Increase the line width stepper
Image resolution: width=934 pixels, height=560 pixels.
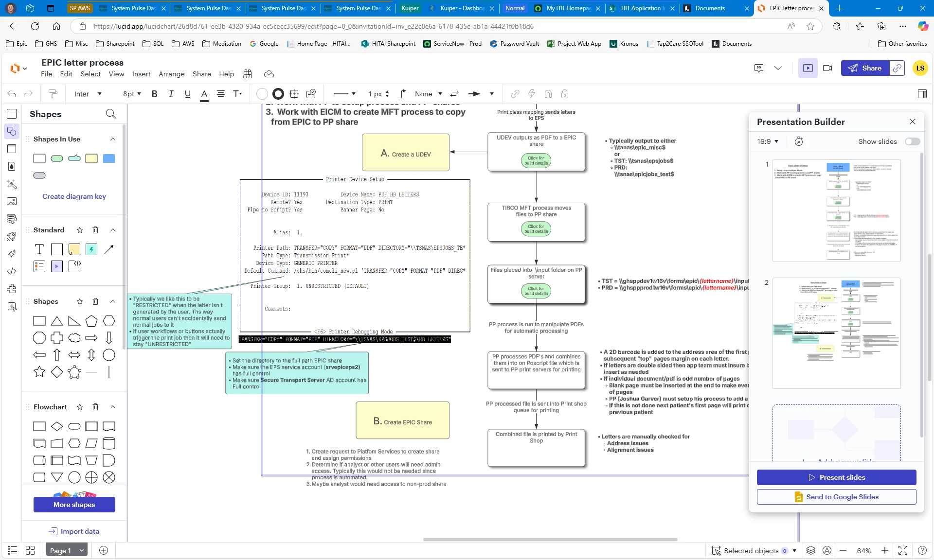(387, 91)
